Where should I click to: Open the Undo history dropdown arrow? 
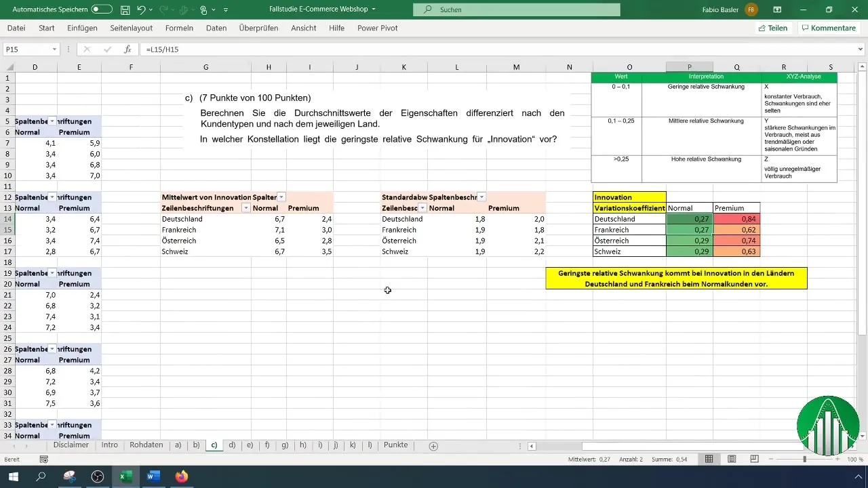[151, 10]
